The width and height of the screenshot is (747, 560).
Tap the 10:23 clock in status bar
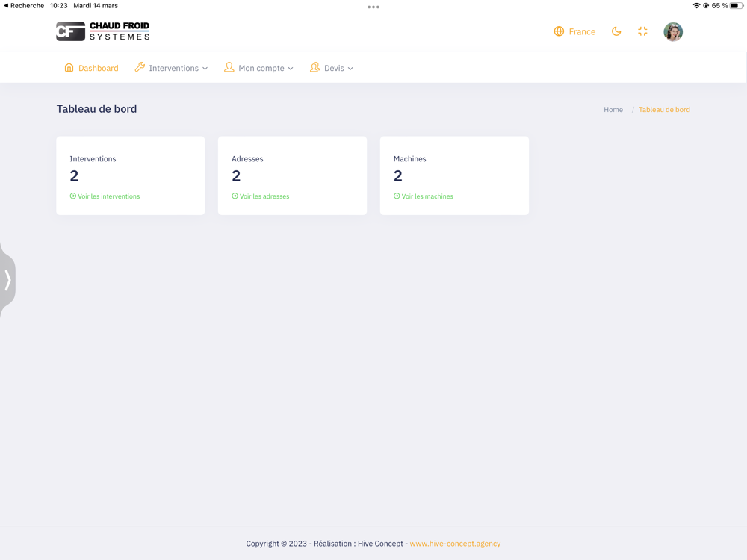click(x=58, y=6)
